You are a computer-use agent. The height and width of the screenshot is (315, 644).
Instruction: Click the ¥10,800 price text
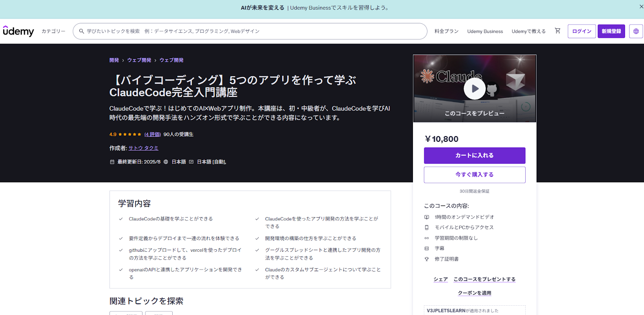[442, 139]
